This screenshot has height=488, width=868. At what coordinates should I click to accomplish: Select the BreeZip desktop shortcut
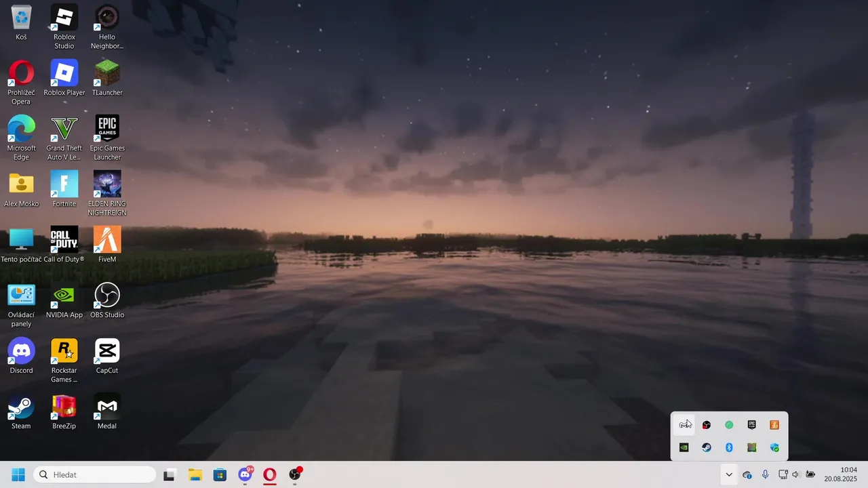64,411
